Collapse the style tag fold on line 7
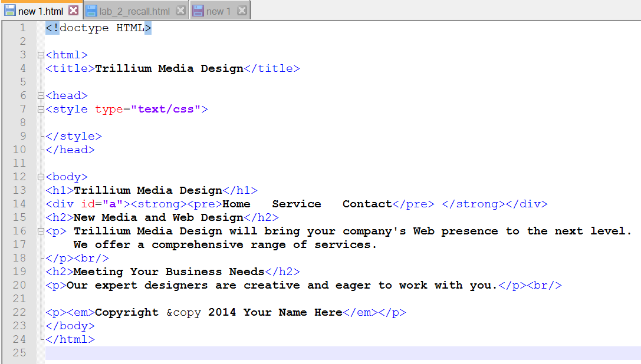The height and width of the screenshot is (364, 641). (x=41, y=109)
